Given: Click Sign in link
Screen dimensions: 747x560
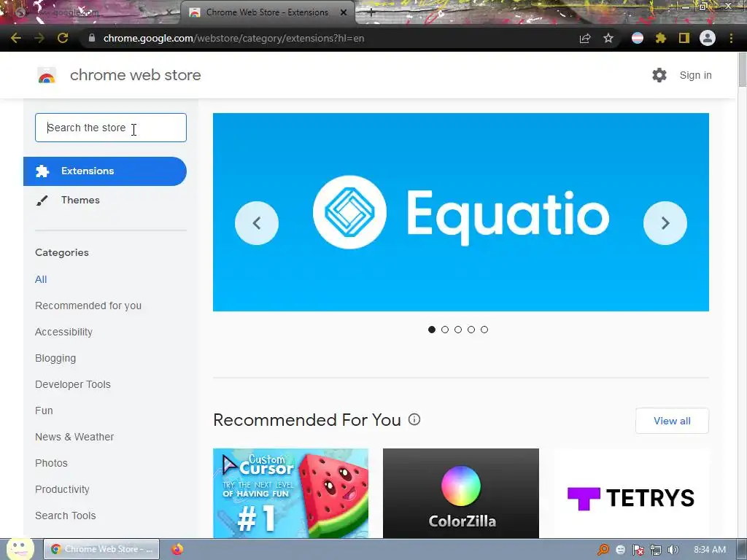Looking at the screenshot, I should (x=695, y=75).
